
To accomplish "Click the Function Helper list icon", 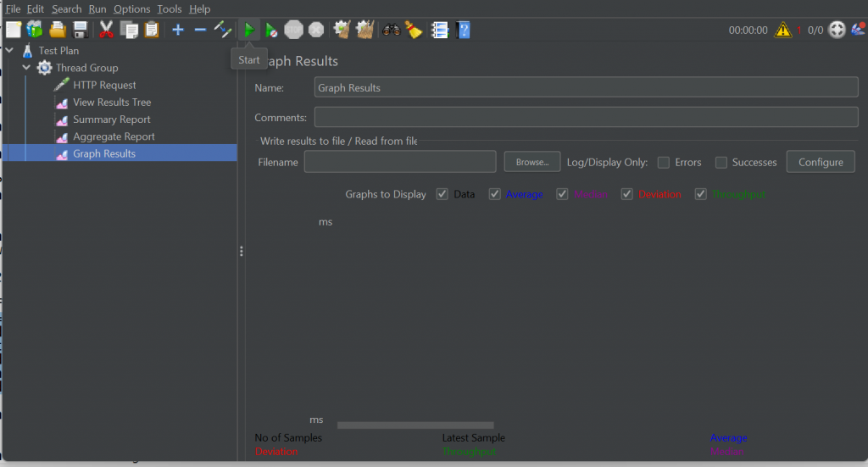I will [x=439, y=31].
